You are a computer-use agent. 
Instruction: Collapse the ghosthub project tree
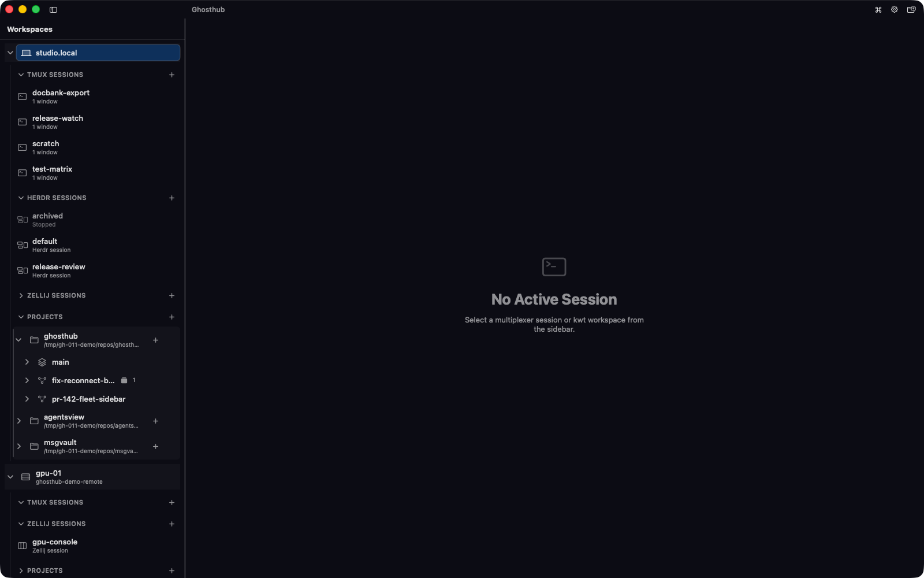coord(18,340)
